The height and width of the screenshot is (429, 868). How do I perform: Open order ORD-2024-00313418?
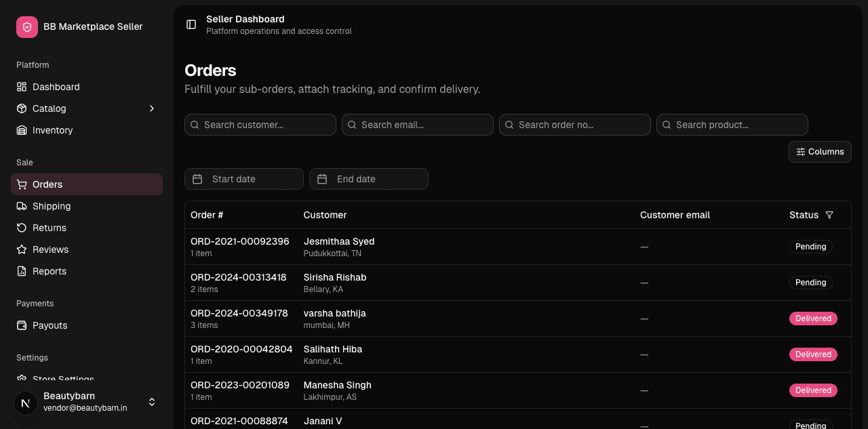pos(239,277)
